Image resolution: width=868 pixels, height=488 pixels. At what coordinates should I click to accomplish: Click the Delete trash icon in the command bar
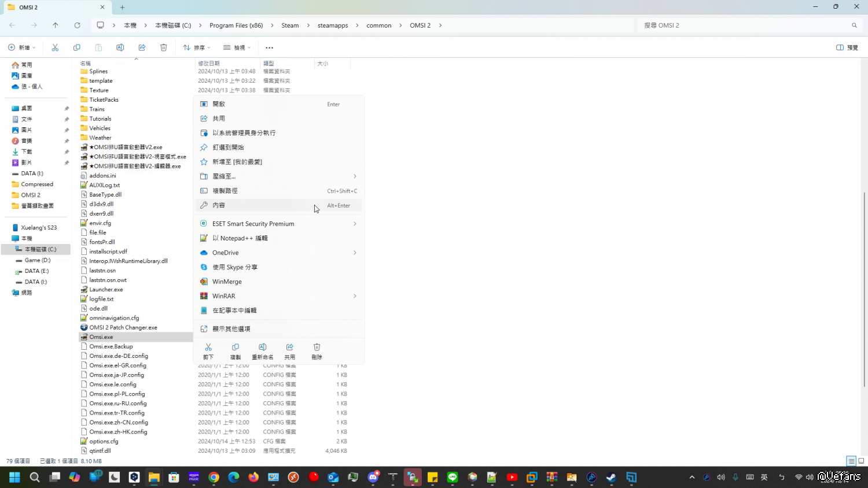pyautogui.click(x=164, y=47)
